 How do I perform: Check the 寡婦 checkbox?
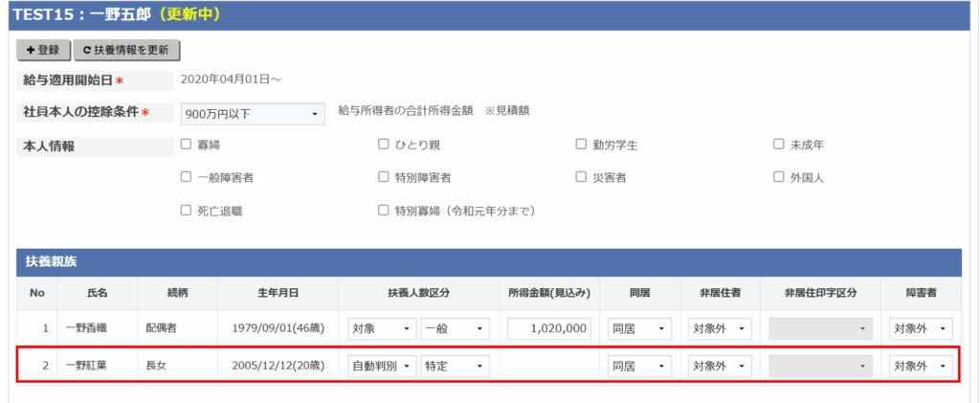[187, 145]
